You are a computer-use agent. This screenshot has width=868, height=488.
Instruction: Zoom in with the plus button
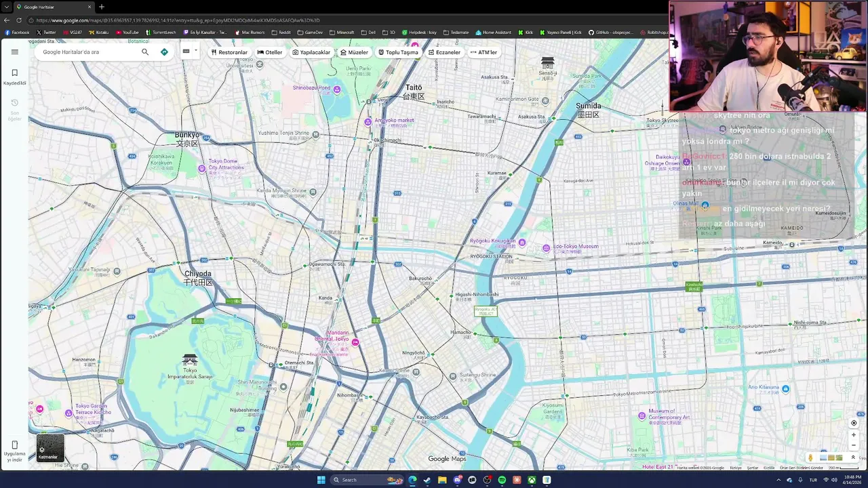point(854,435)
